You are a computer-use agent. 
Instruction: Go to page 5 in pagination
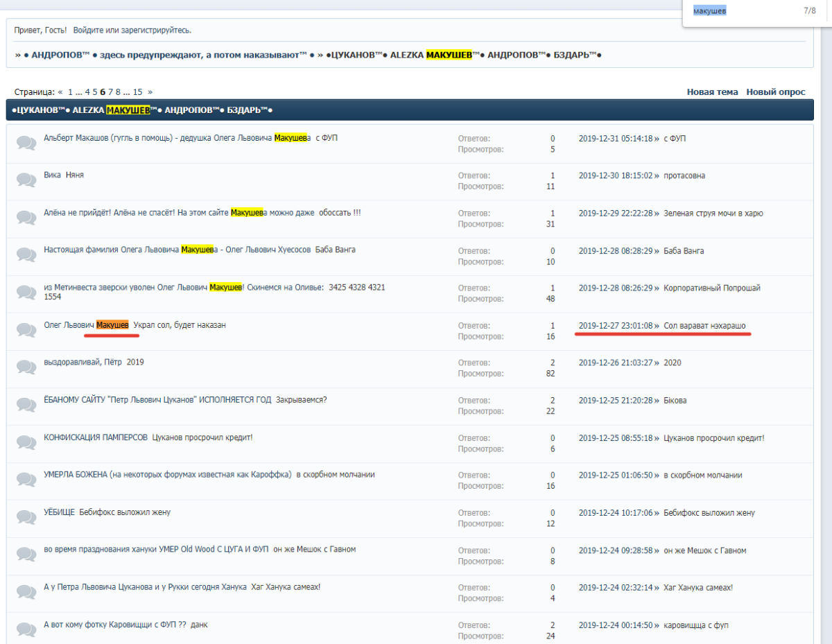coord(95,92)
